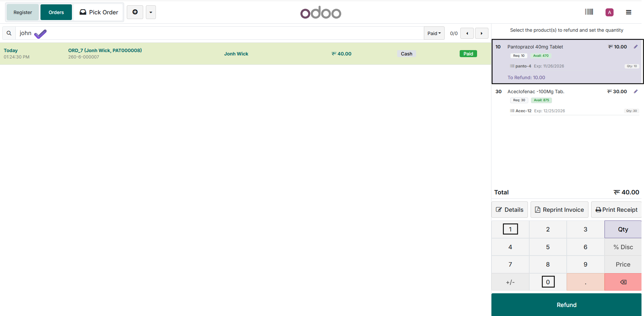Screen dimensions: 644x316
Task: Click "To Refund: 10.00" text
Action: 526,77
